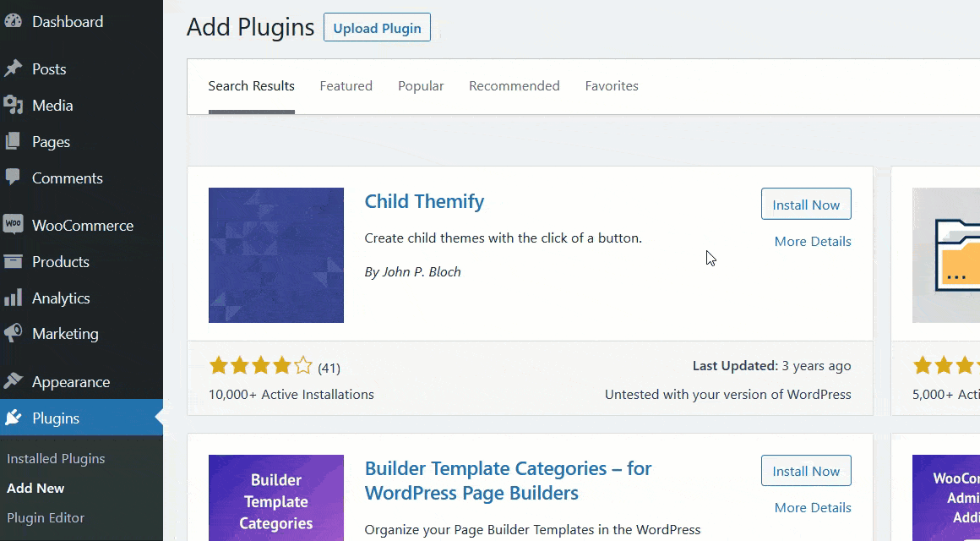This screenshot has width=980, height=541.
Task: Click the (41) ratings count
Action: click(329, 368)
